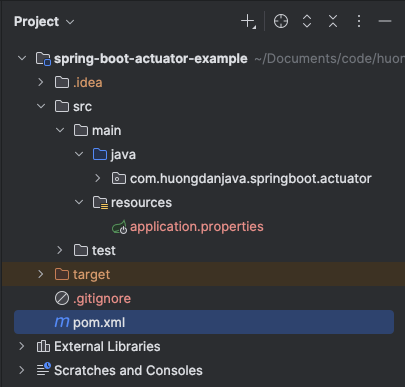Screen dimensions: 405x387
Task: Click the Collapse All toolbar icon
Action: 333,21
